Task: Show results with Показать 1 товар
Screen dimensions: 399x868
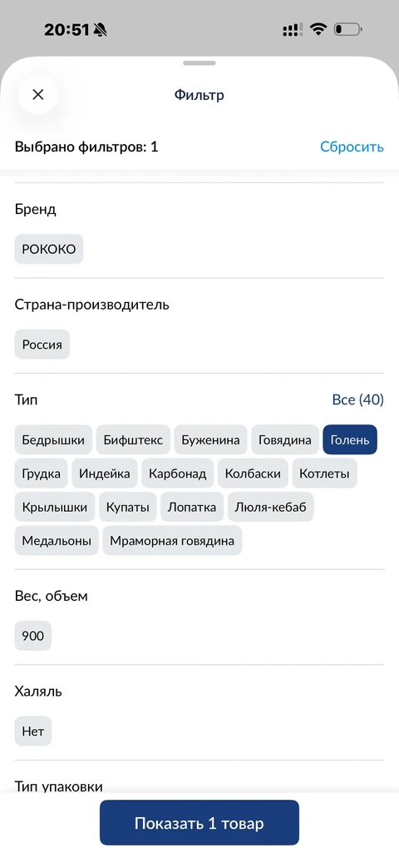Action: [199, 822]
